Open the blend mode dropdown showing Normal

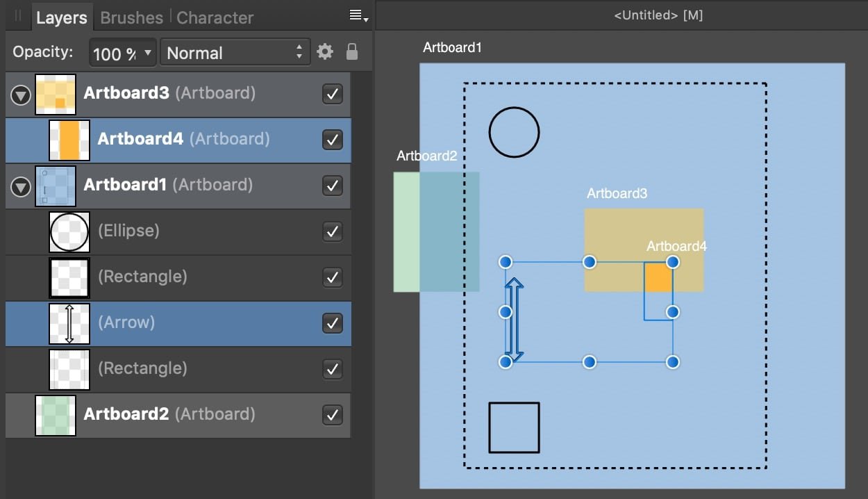(229, 51)
